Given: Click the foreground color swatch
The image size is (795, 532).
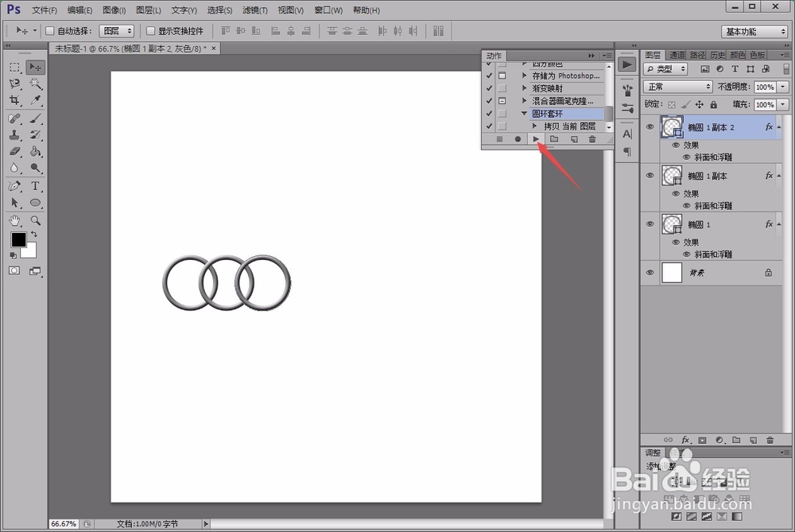Looking at the screenshot, I should [17, 239].
